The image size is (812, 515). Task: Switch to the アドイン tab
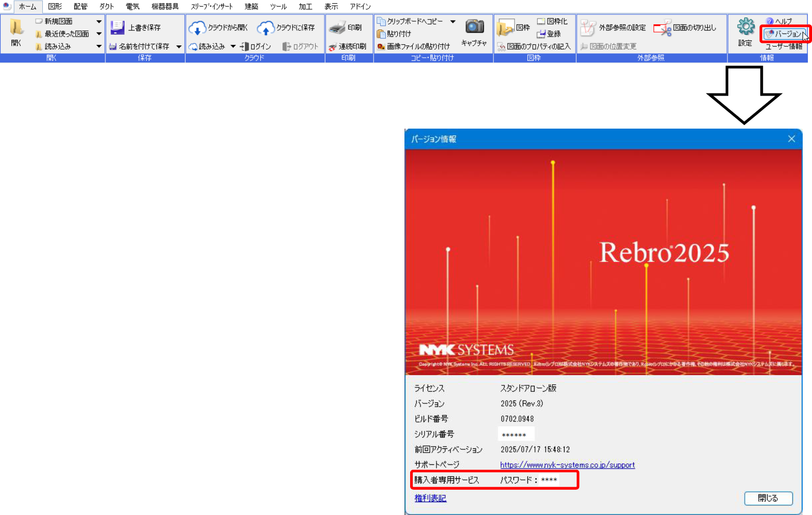(x=361, y=7)
